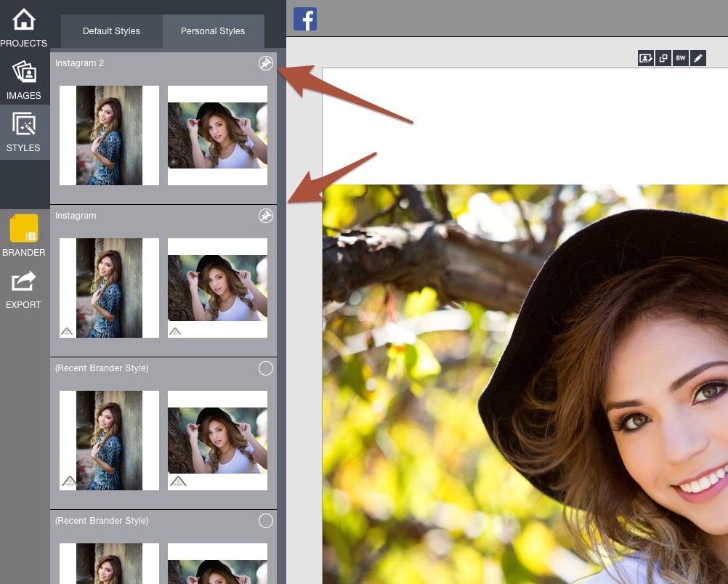The width and height of the screenshot is (728, 584).
Task: Click the pencil edit toolbar icon
Action: (x=697, y=58)
